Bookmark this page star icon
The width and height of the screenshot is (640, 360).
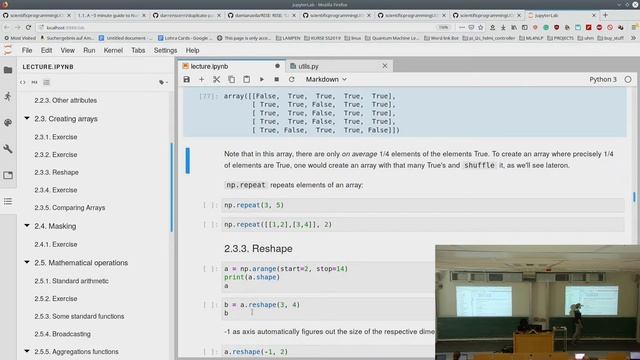click(x=481, y=27)
